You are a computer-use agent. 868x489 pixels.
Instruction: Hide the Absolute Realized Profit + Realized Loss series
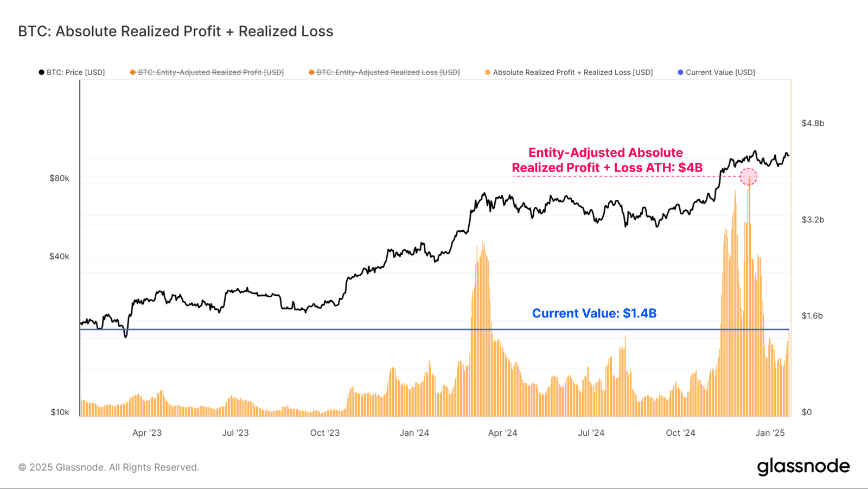[x=572, y=72]
